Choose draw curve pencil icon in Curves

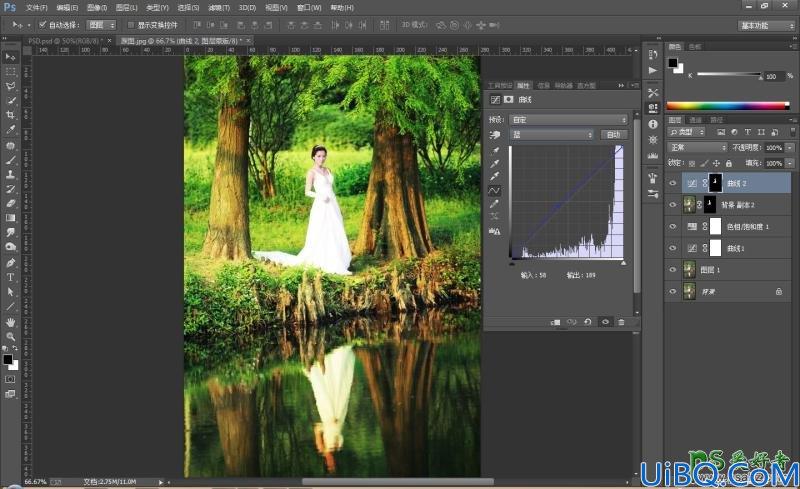(x=494, y=204)
